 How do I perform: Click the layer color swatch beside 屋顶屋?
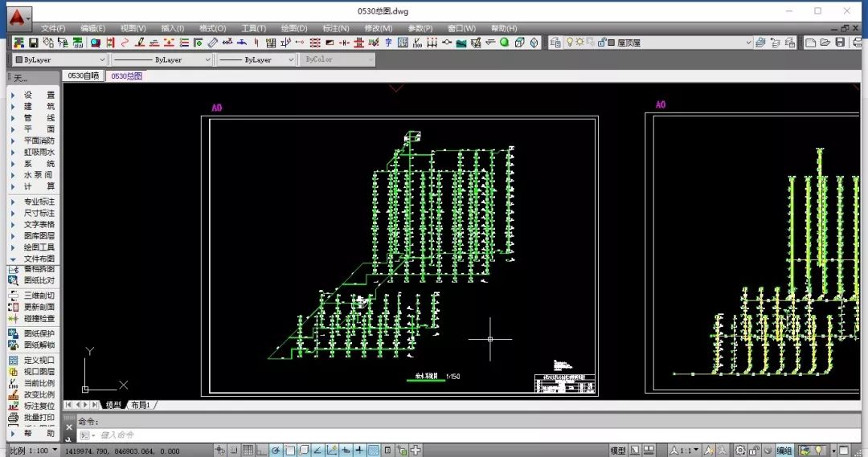click(611, 43)
